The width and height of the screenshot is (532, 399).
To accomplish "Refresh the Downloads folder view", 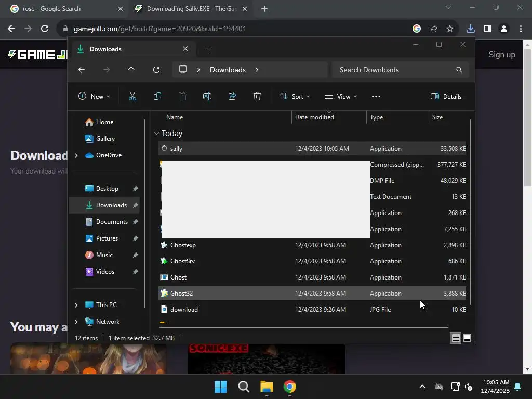I will tap(156, 70).
